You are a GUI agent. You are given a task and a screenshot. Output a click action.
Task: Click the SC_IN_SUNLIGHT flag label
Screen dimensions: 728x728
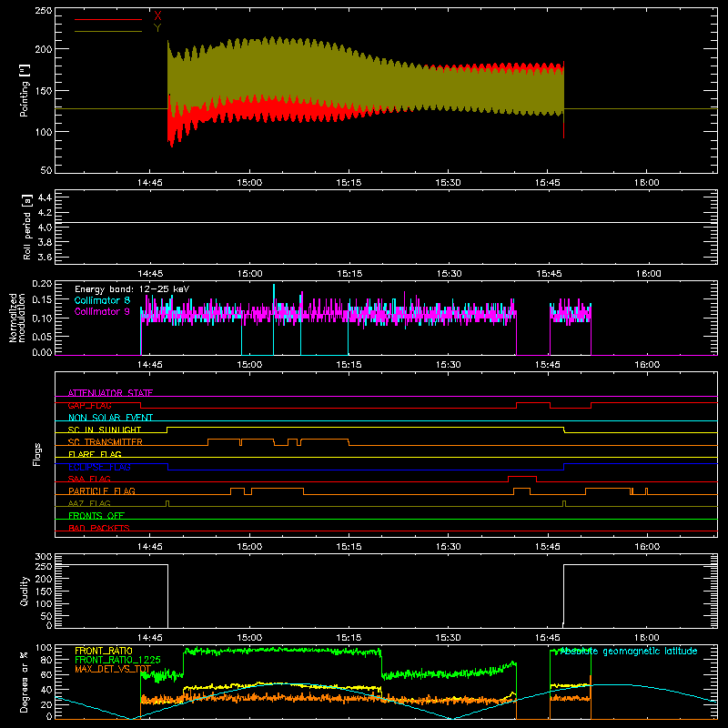[105, 430]
